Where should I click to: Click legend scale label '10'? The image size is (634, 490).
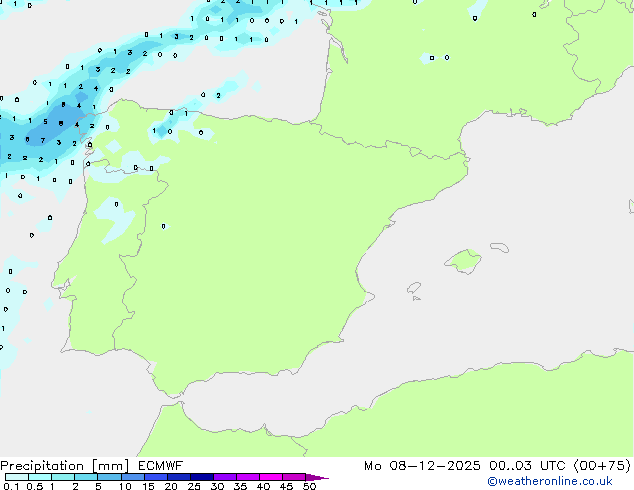125,486
